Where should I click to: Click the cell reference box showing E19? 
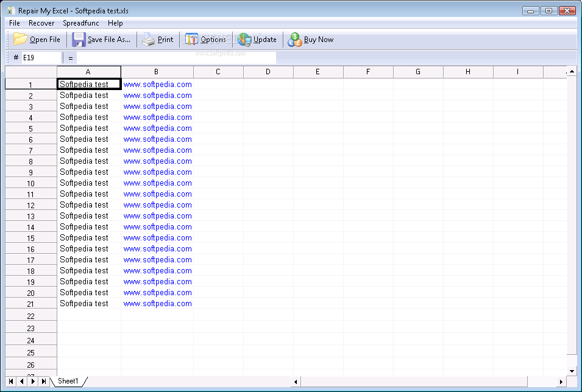(x=41, y=57)
